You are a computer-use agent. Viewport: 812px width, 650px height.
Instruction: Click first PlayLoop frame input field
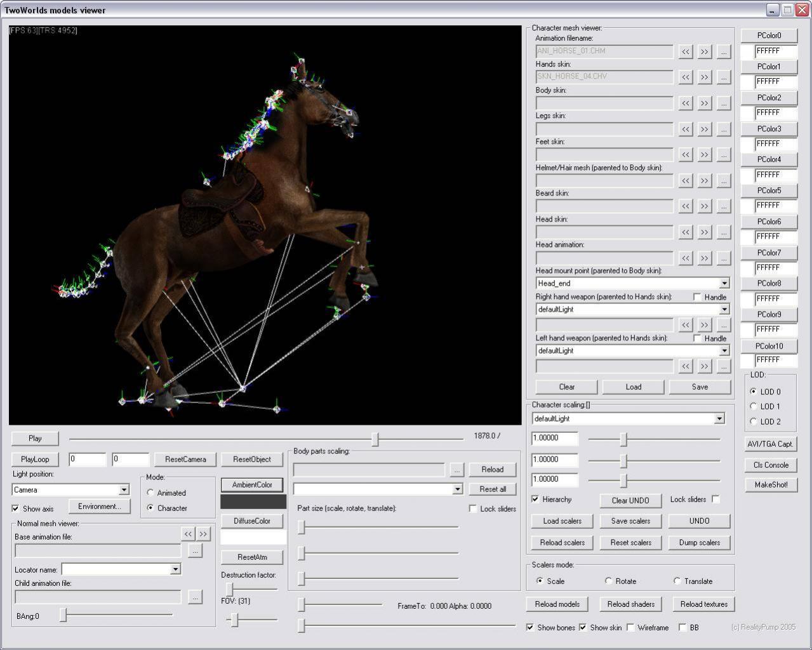coord(87,459)
